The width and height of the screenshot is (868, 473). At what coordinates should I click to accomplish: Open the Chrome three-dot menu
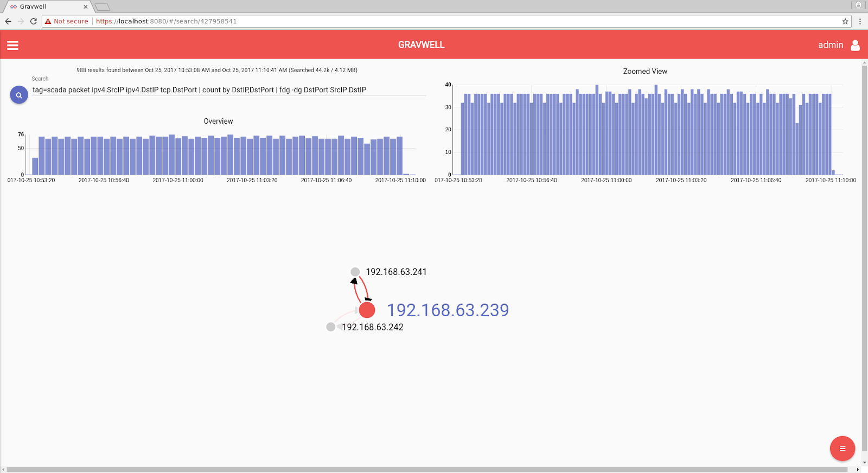(x=860, y=21)
